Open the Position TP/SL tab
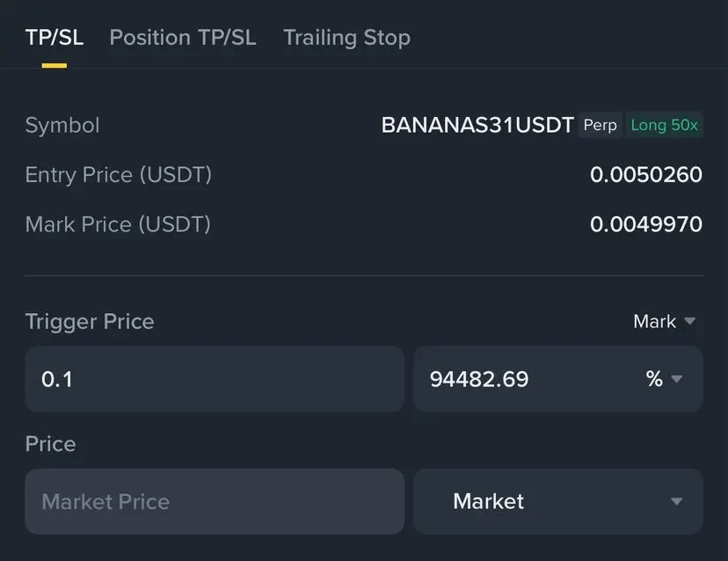Screen dimensions: 728x561 point(183,38)
